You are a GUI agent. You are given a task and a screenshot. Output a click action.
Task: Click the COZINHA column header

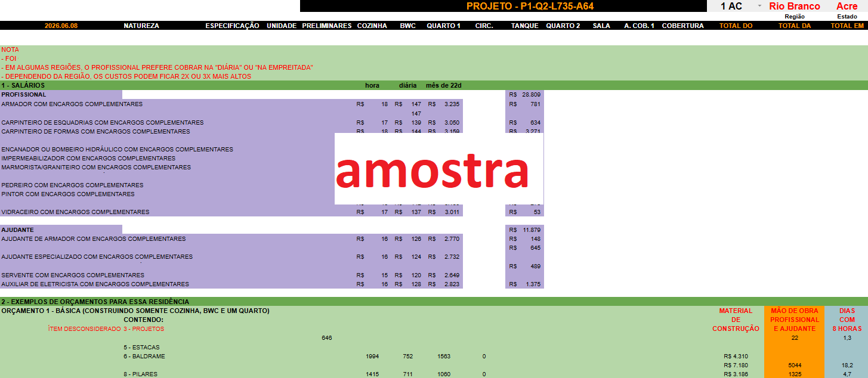[372, 26]
